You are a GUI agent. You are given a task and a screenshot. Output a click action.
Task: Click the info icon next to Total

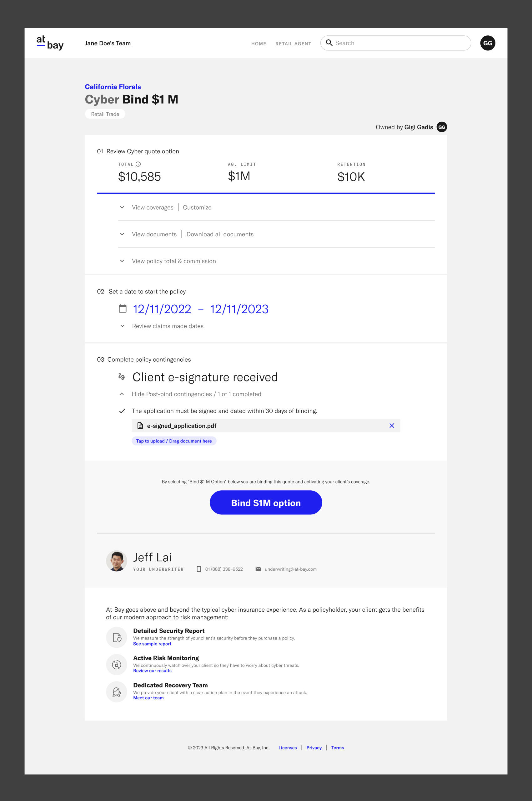point(138,164)
